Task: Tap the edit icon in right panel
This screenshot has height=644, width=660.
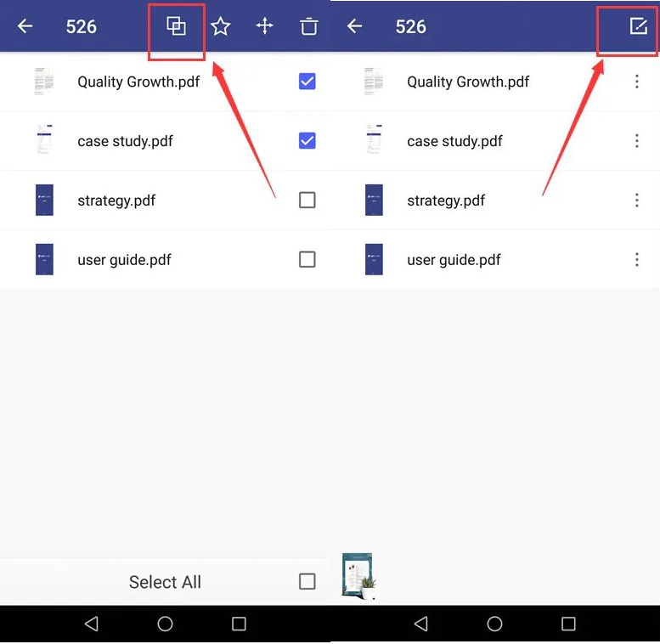Action: pos(638,26)
